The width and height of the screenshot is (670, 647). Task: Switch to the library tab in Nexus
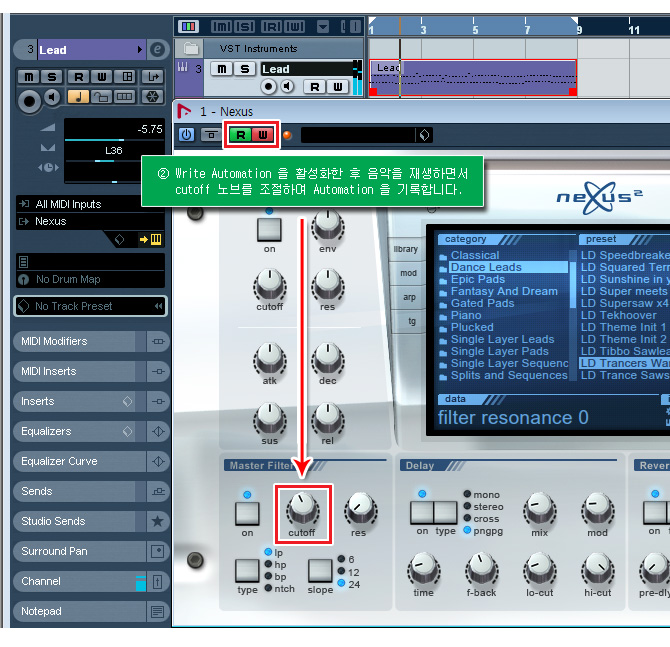[x=406, y=249]
